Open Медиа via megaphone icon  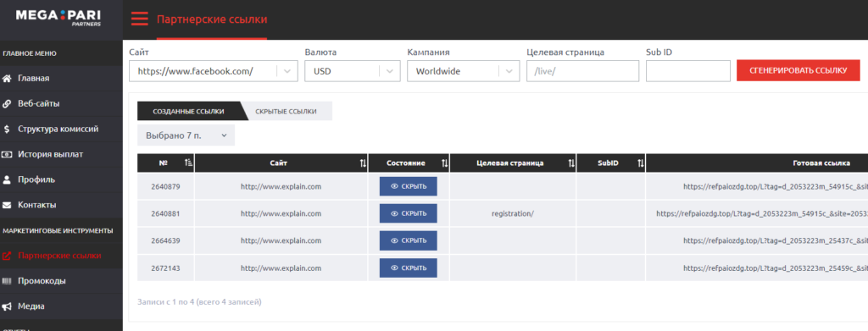point(7,306)
